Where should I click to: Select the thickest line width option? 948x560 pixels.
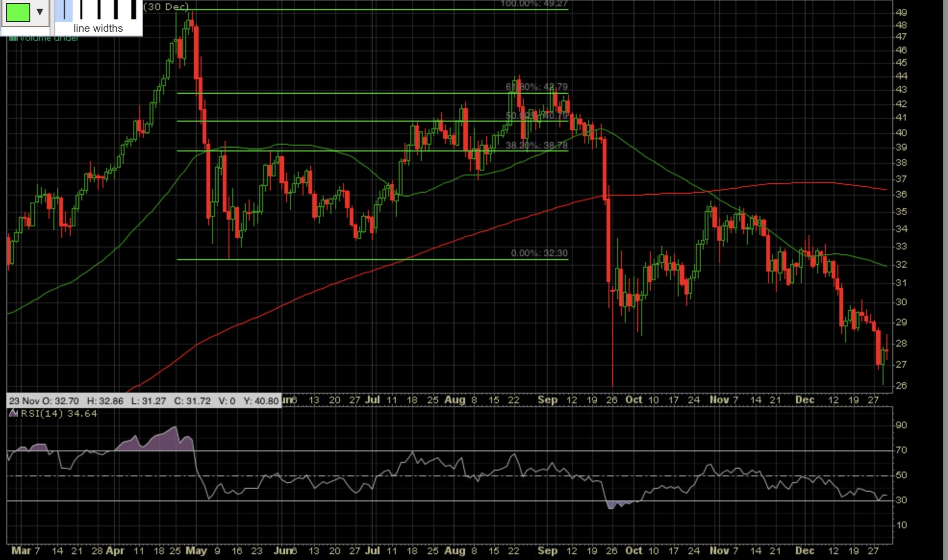click(133, 10)
